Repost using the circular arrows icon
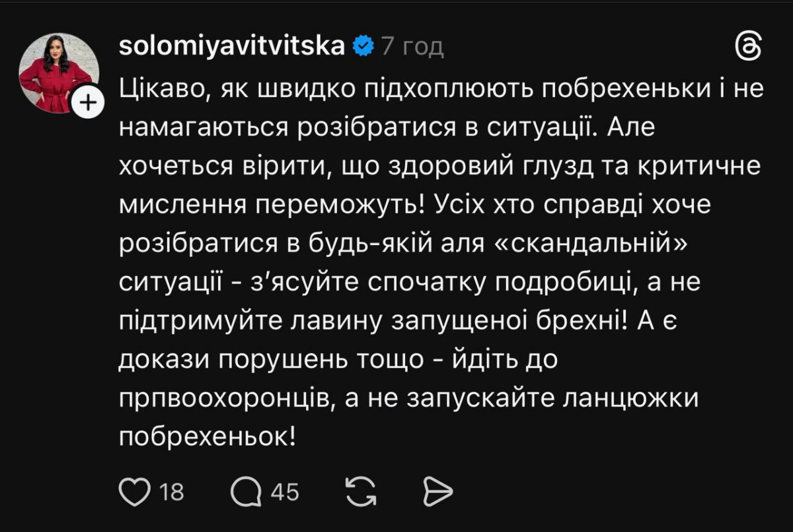The width and height of the screenshot is (793, 532). point(361,492)
